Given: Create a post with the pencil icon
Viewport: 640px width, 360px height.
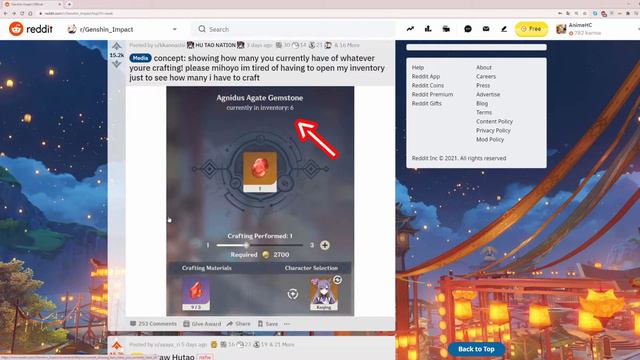Looking at the screenshot, I should click(x=504, y=29).
